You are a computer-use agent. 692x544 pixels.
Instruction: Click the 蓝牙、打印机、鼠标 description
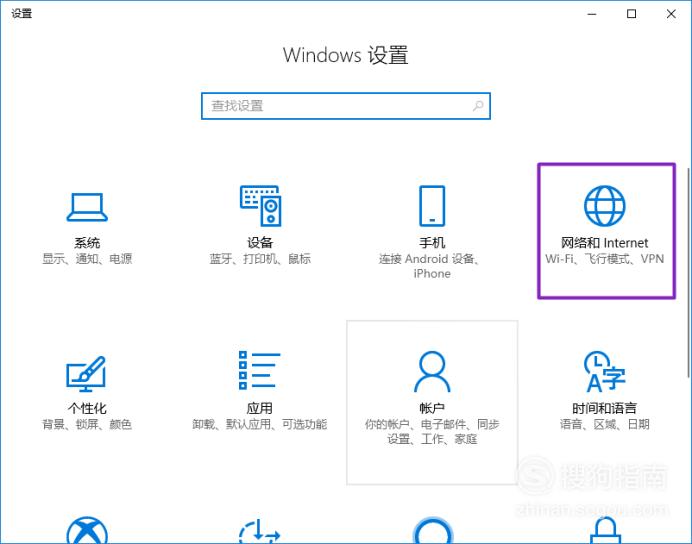[260, 259]
